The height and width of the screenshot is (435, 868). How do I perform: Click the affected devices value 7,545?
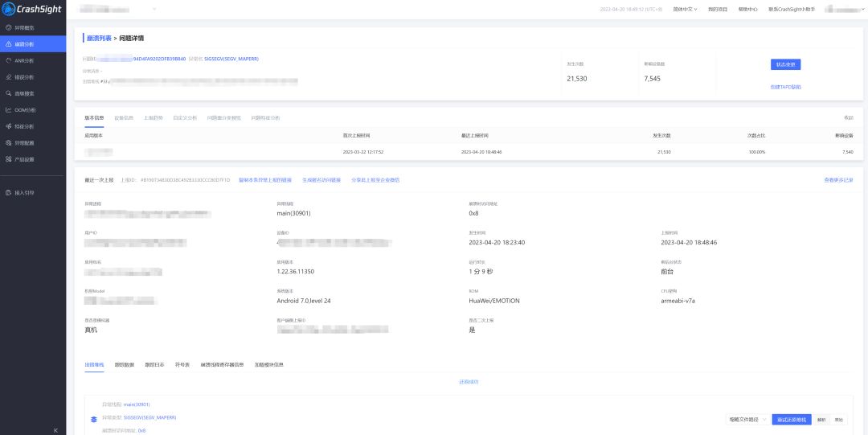[652, 79]
